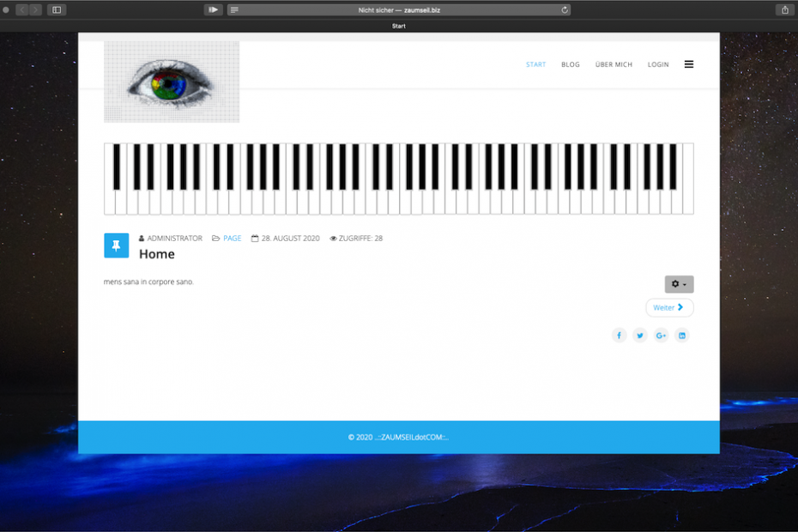Share the post on Facebook
The height and width of the screenshot is (532, 798).
pyautogui.click(x=619, y=336)
